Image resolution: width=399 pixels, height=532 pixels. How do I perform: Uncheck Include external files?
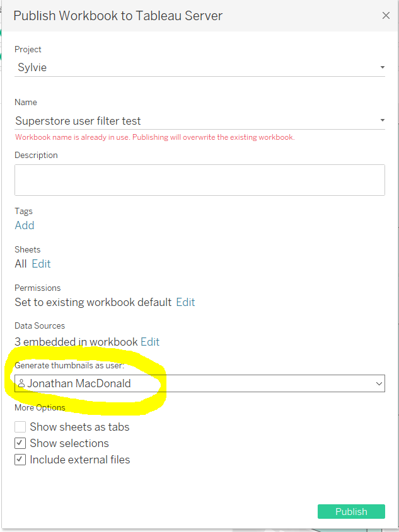coord(21,460)
